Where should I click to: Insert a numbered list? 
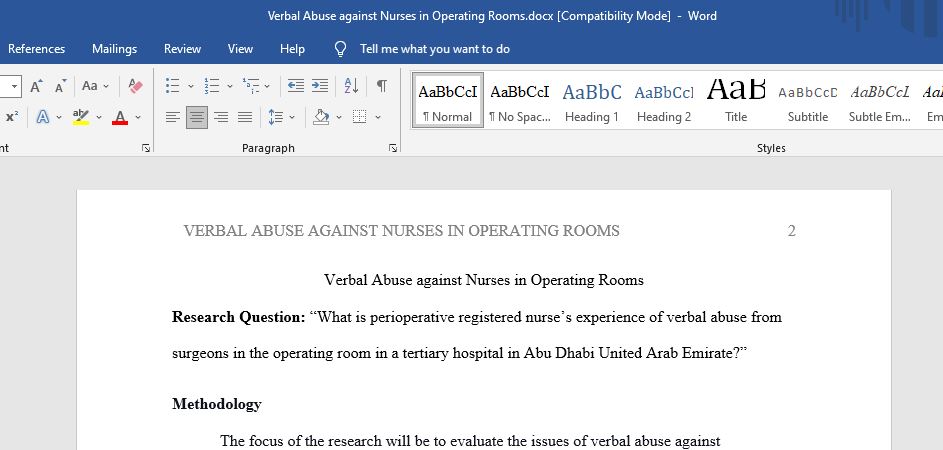point(212,86)
